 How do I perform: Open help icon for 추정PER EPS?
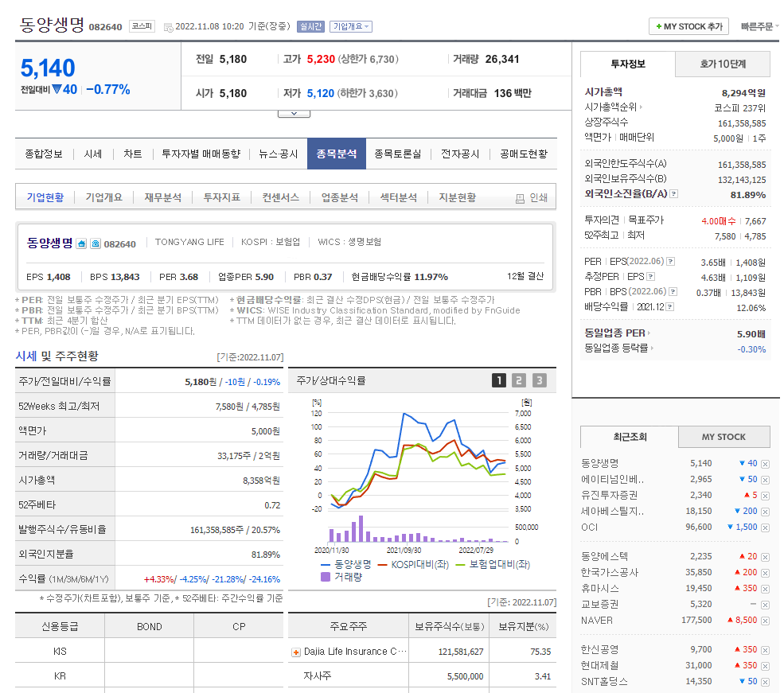pos(650,276)
